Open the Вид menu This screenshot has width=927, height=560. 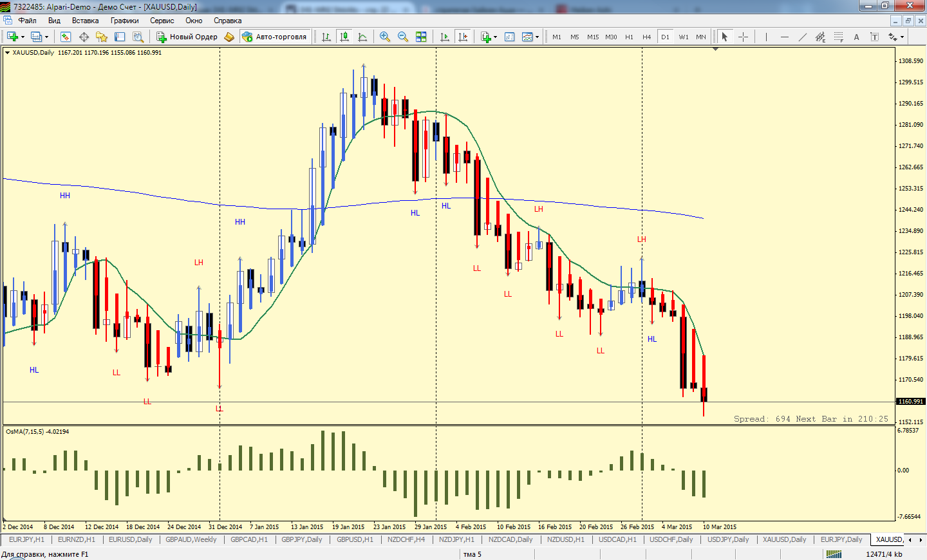pyautogui.click(x=54, y=21)
